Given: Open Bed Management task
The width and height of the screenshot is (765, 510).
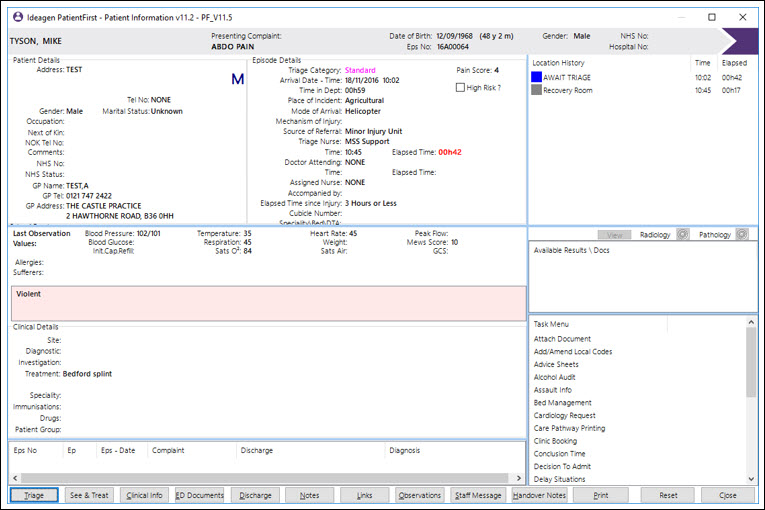Looking at the screenshot, I should click(562, 402).
